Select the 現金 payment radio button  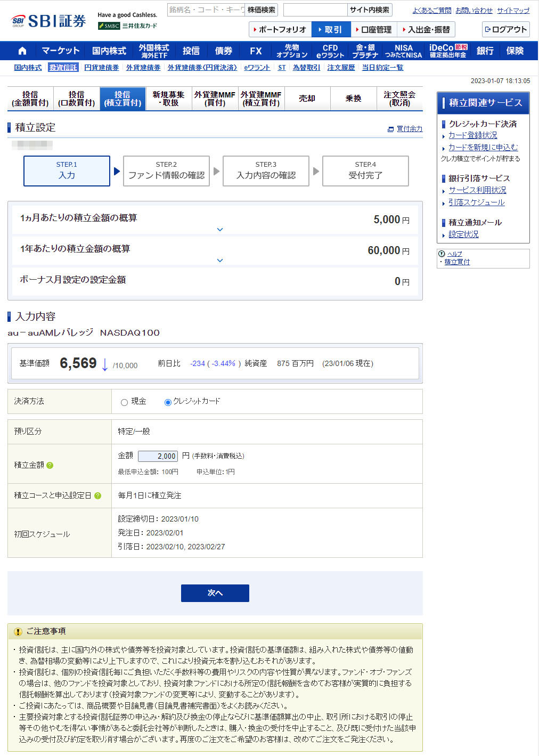pos(124,402)
